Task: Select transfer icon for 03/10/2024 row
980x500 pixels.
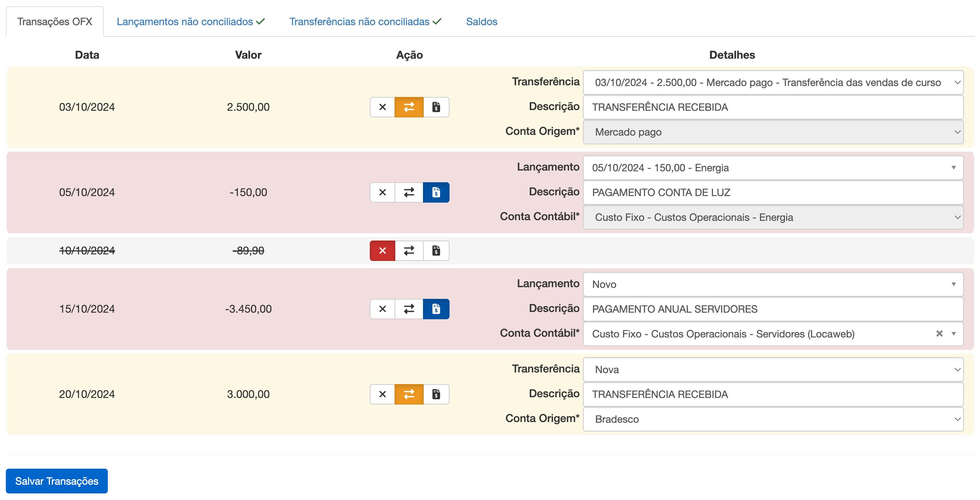Action: click(x=409, y=107)
